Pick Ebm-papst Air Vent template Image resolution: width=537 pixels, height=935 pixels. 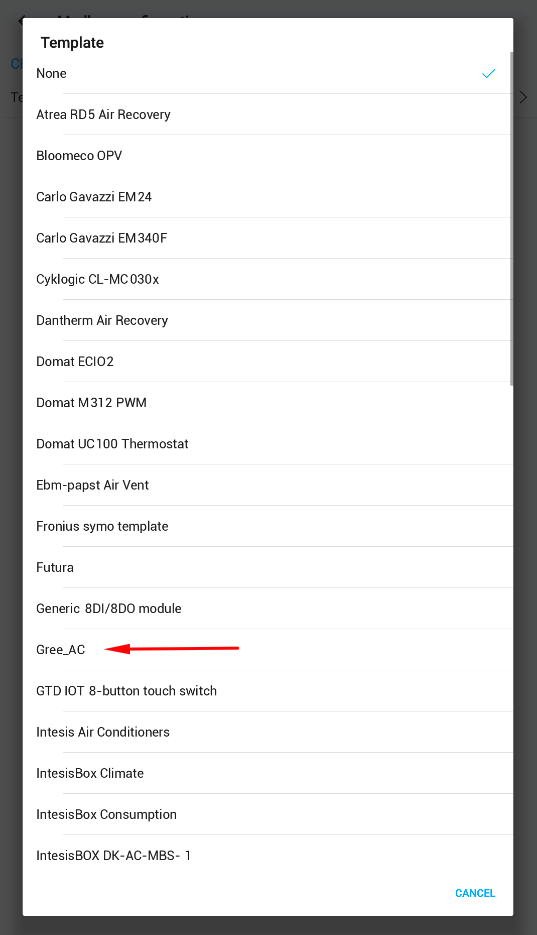pos(268,485)
